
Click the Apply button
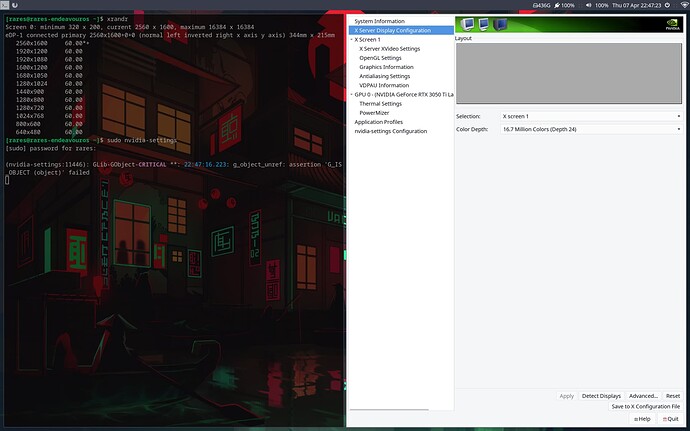point(566,396)
